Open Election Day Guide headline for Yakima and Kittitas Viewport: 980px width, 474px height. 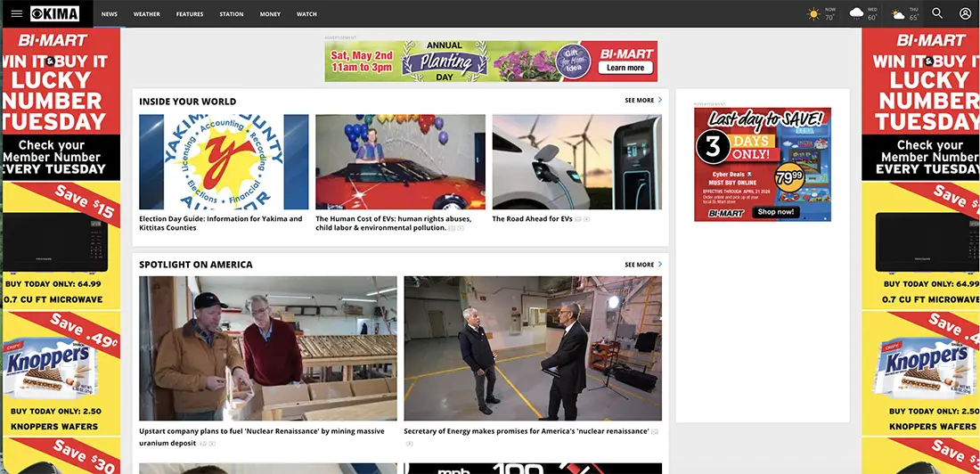221,224
